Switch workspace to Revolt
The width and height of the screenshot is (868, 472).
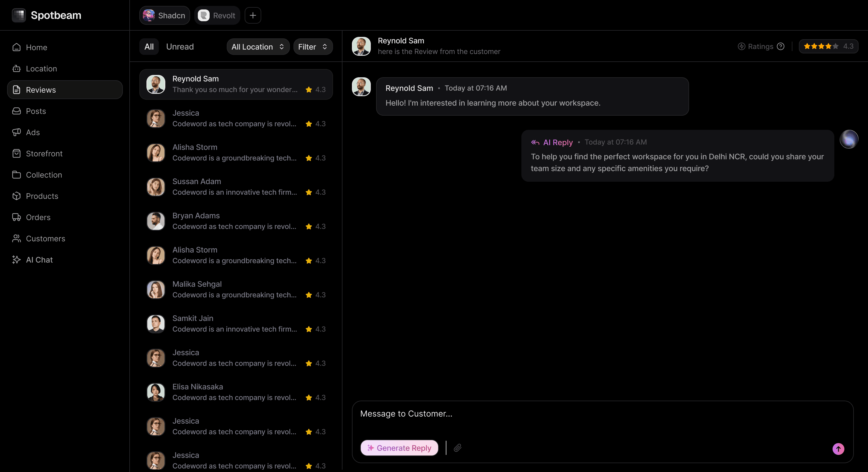point(217,15)
